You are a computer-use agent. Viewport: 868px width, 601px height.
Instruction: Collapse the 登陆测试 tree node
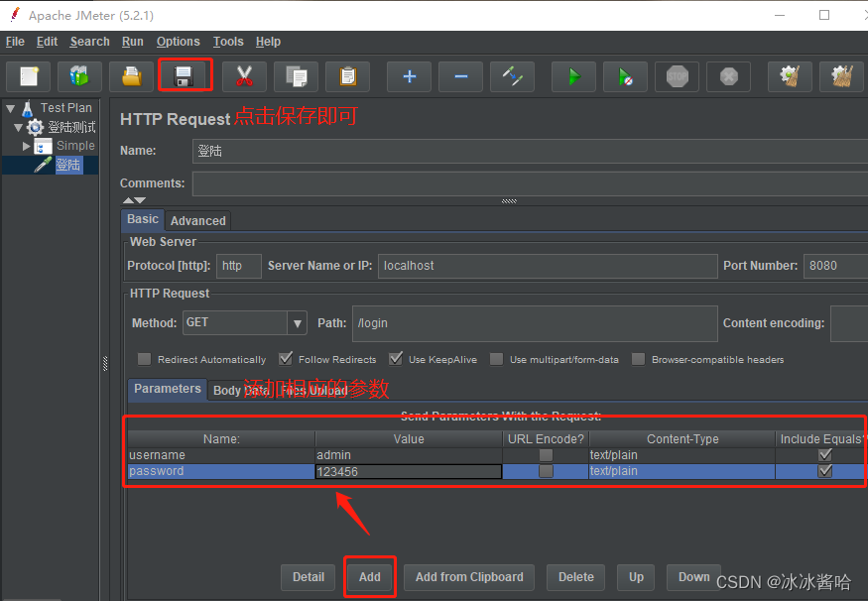click(18, 128)
